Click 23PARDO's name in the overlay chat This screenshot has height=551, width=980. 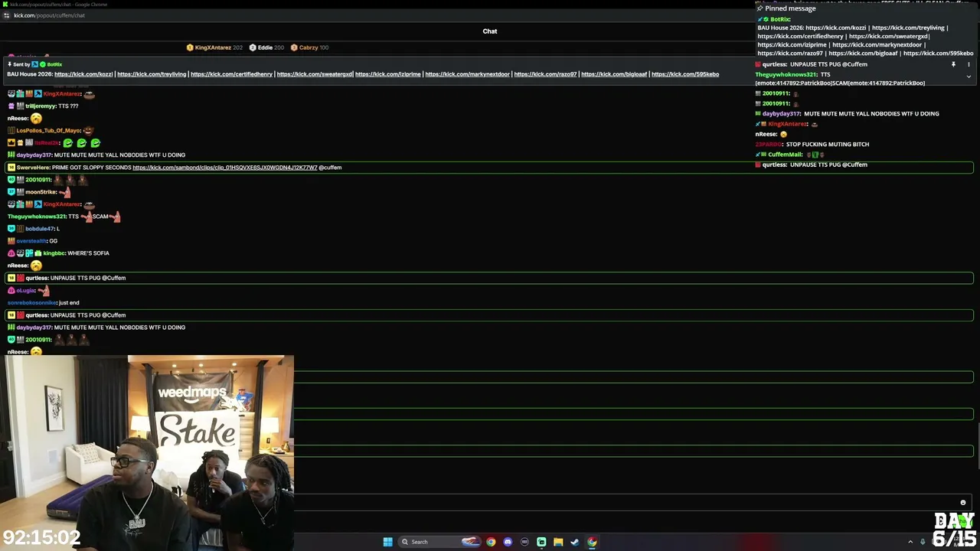[769, 145]
